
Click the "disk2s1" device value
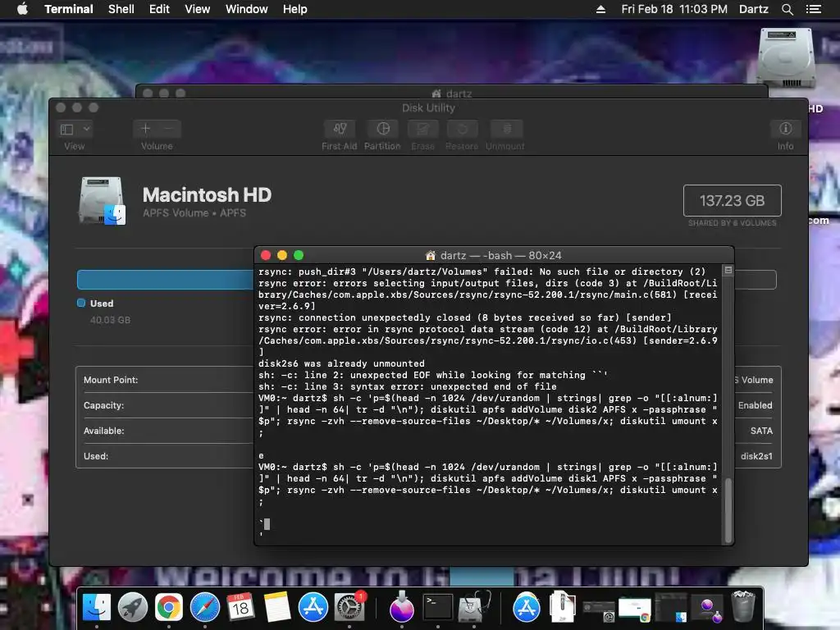pyautogui.click(x=756, y=456)
